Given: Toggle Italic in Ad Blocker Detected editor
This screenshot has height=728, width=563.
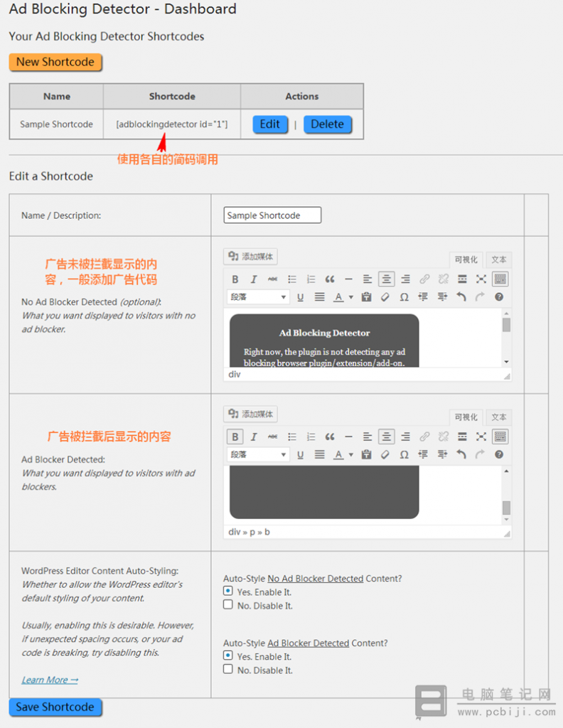Looking at the screenshot, I should [x=254, y=437].
